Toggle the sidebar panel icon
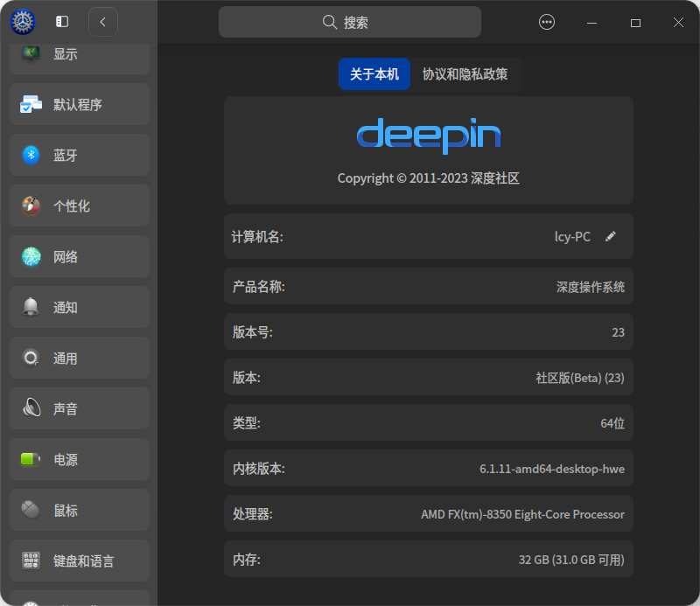Screen dimensions: 700x606 coord(62,21)
